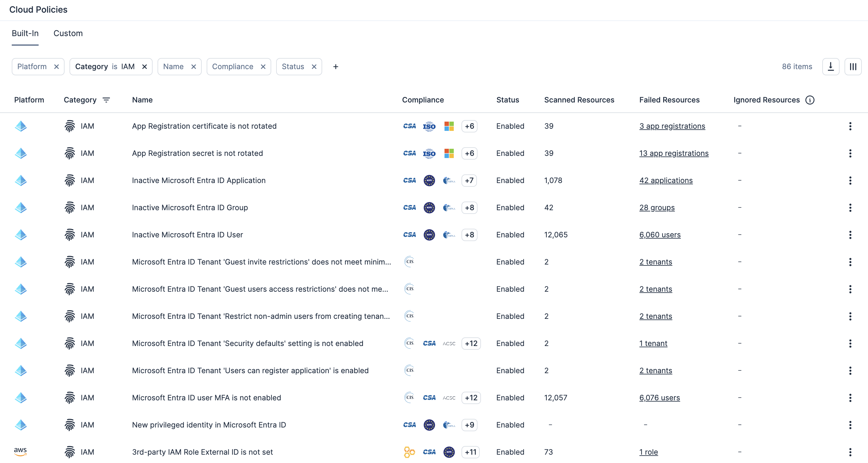Click the AWS platform icon
868x463 pixels.
point(20,452)
